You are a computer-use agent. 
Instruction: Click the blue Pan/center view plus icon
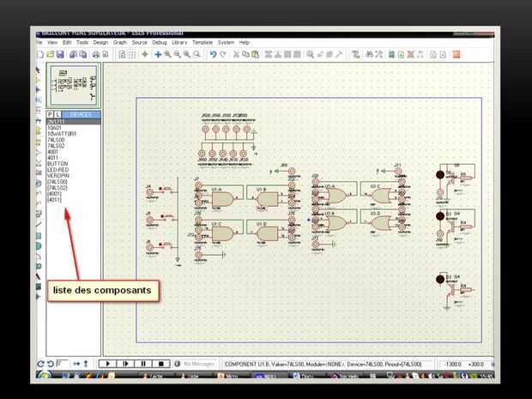(158, 54)
